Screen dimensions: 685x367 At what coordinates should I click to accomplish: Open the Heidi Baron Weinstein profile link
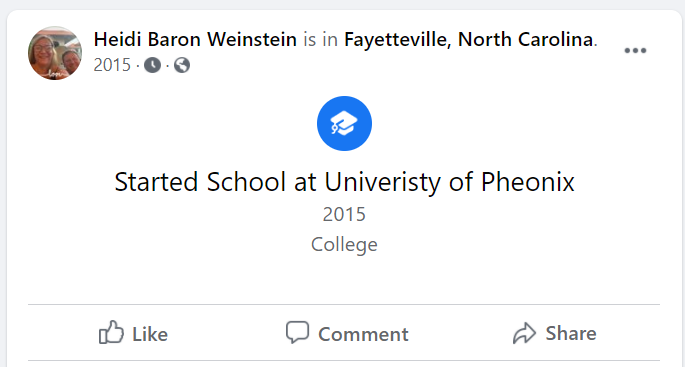point(195,39)
